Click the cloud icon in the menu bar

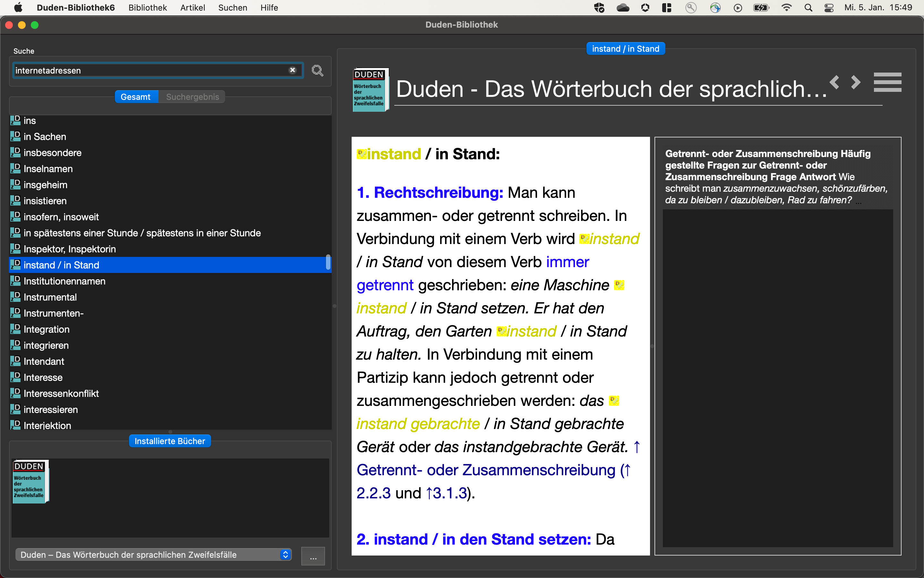tap(623, 8)
